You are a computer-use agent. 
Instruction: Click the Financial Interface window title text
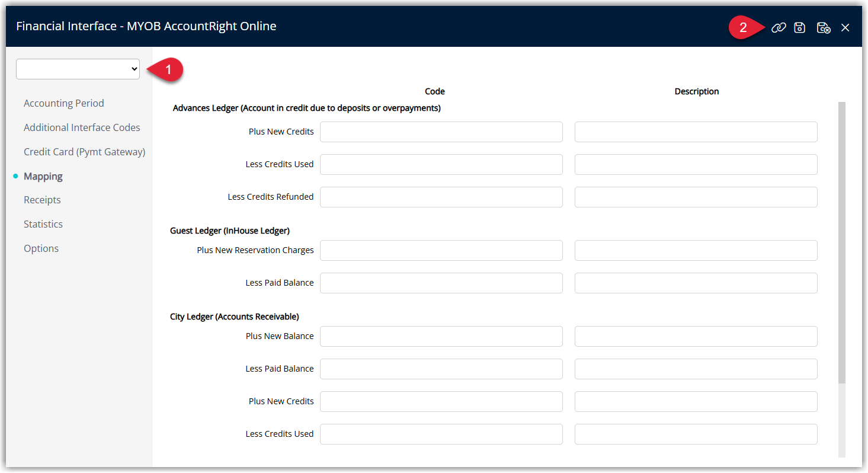146,26
